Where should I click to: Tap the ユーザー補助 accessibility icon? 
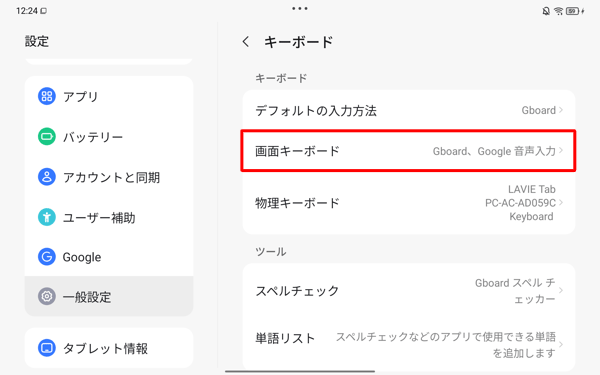pos(47,217)
